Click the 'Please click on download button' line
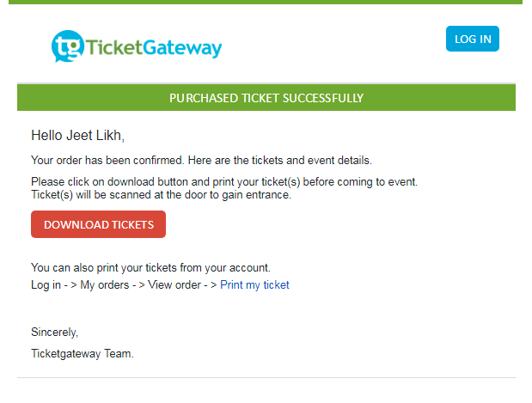 point(224,182)
